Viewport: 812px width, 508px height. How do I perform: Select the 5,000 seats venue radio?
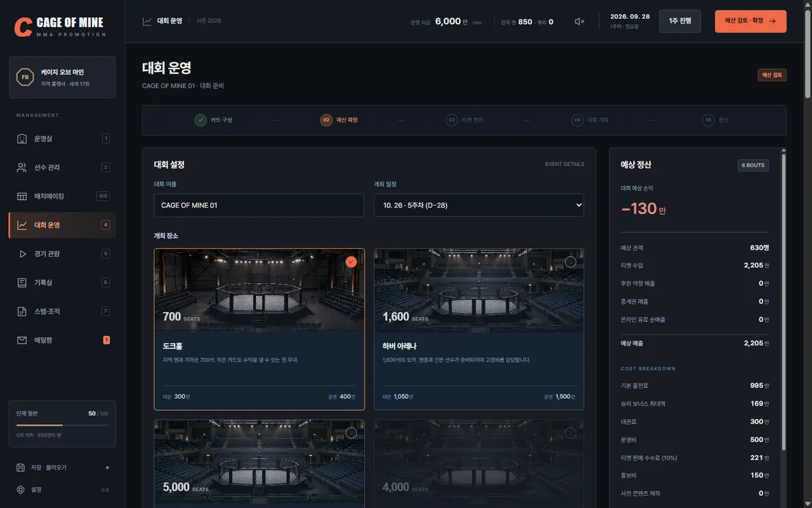tap(351, 433)
